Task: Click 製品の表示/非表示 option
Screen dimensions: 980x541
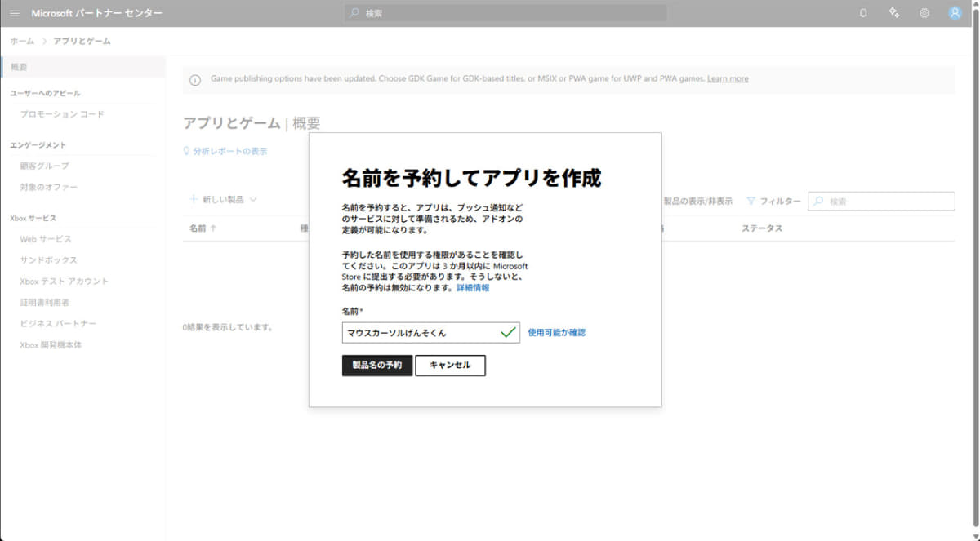Action: [x=697, y=201]
